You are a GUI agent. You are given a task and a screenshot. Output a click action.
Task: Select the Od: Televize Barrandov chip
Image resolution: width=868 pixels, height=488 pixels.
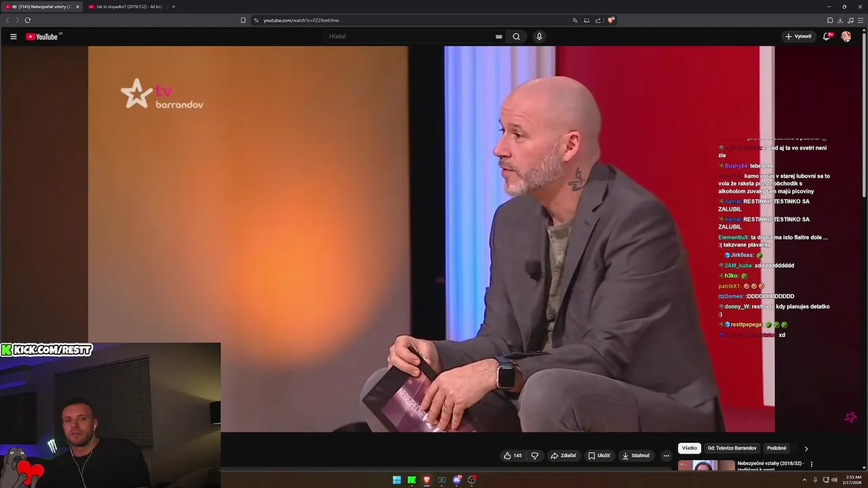click(x=732, y=448)
